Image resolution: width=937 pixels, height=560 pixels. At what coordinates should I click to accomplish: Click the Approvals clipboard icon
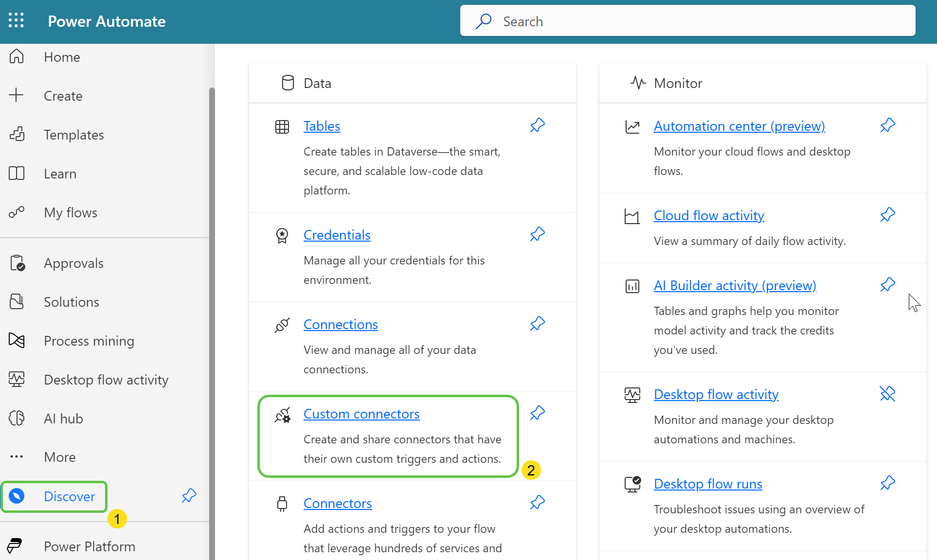point(18,263)
